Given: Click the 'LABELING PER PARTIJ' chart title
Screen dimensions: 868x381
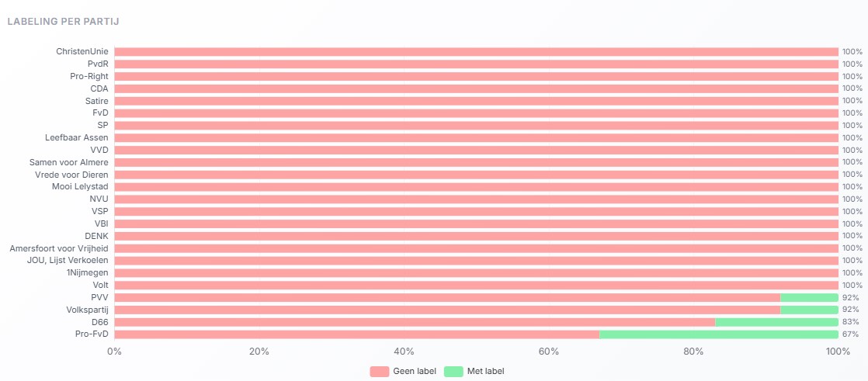Looking at the screenshot, I should point(62,21).
